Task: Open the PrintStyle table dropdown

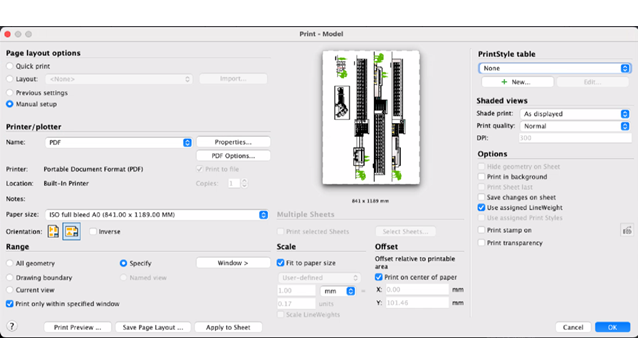Action: pos(555,68)
